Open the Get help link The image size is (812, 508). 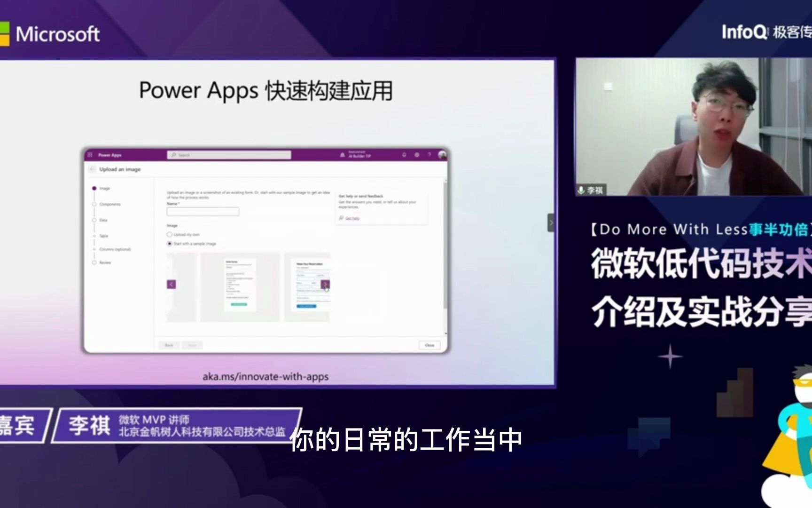coord(352,218)
